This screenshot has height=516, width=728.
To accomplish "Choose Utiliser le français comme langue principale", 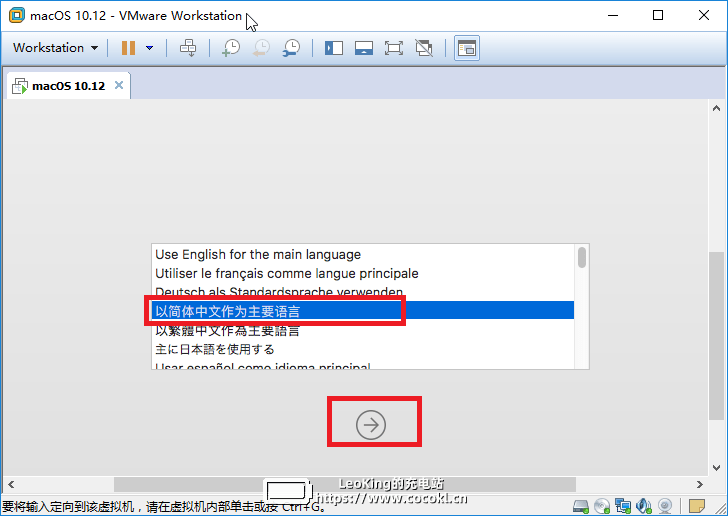I will coord(363,274).
